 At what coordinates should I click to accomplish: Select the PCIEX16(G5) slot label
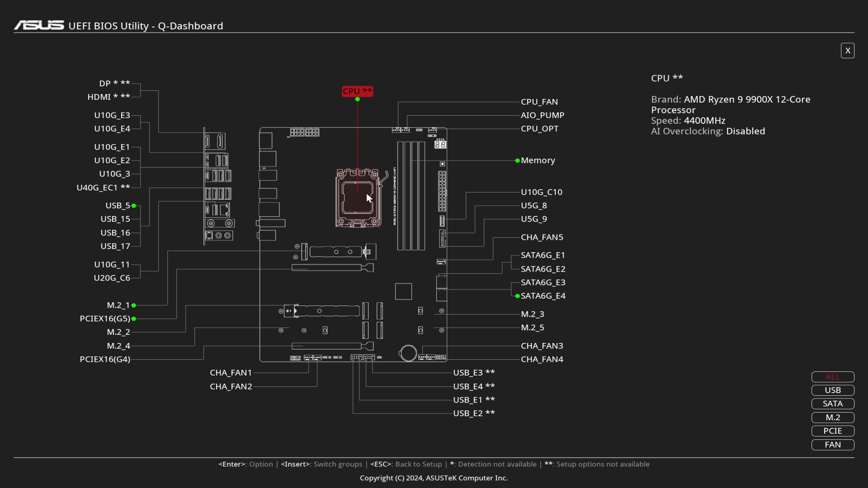tap(105, 319)
